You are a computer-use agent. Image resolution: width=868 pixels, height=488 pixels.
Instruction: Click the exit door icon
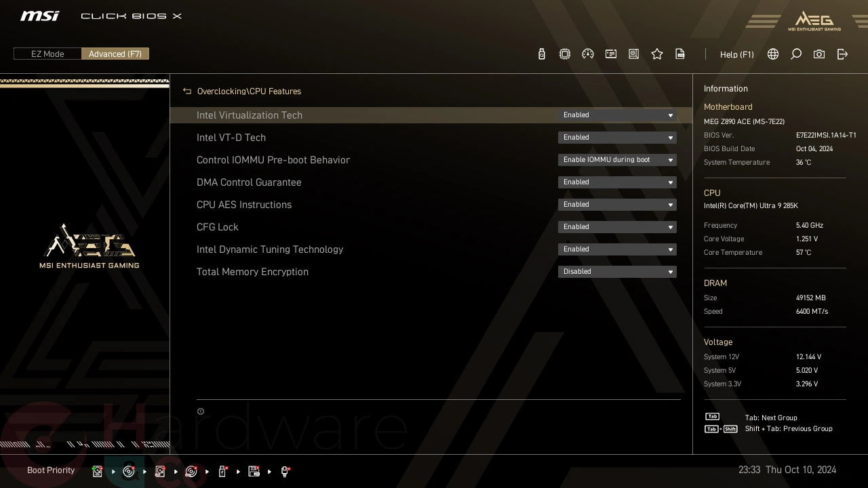[842, 54]
